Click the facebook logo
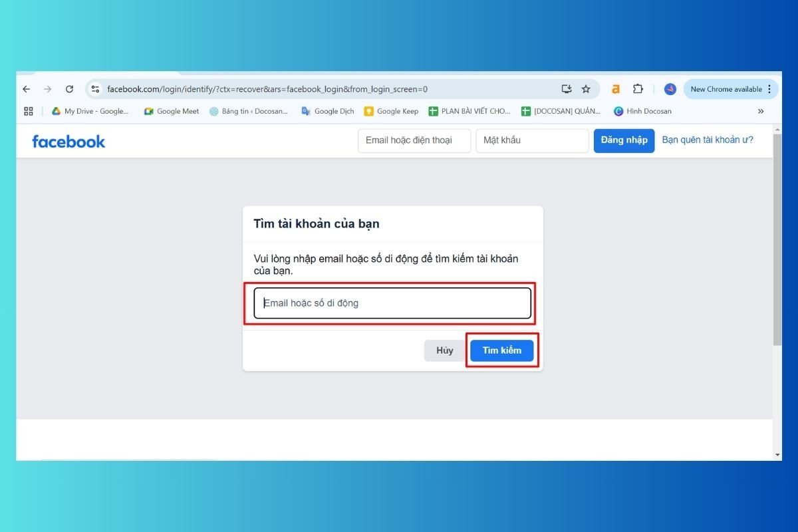Screen dimensions: 798x532 (x=68, y=141)
